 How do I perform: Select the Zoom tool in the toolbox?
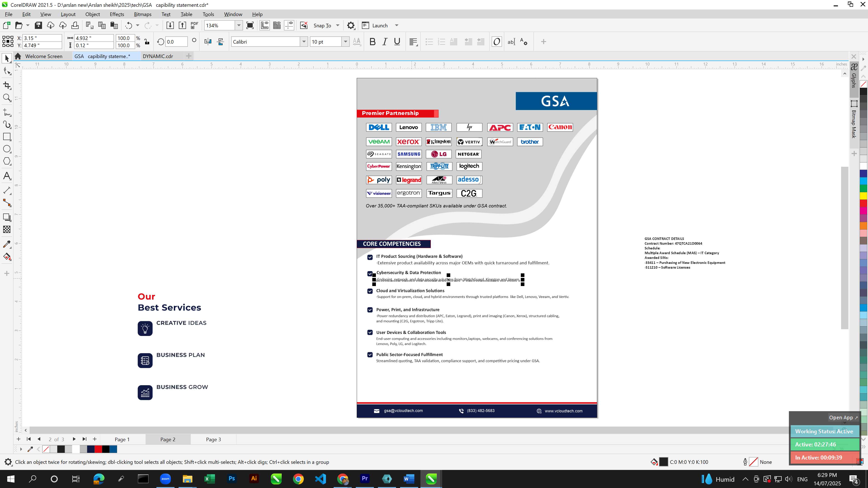tap(7, 98)
